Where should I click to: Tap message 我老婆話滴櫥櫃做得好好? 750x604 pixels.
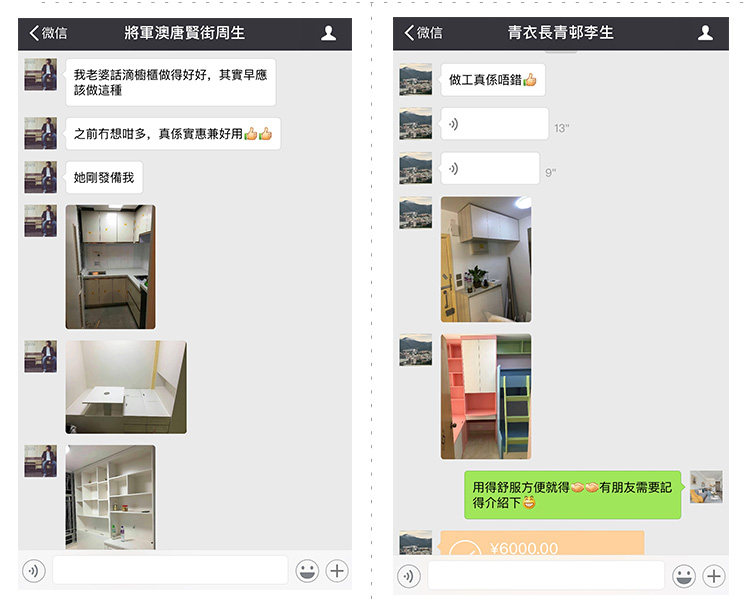click(x=171, y=82)
